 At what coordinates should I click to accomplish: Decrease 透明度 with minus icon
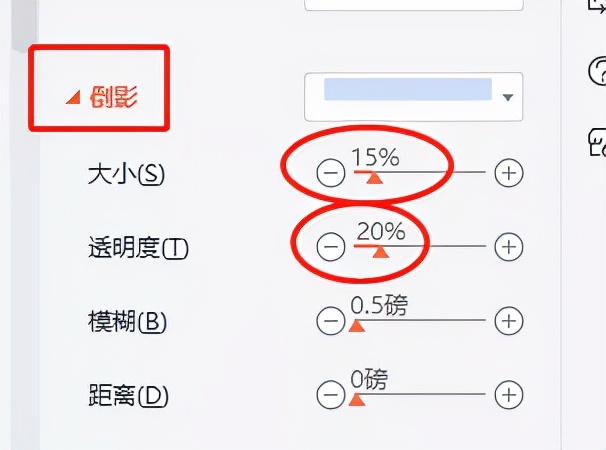click(330, 246)
